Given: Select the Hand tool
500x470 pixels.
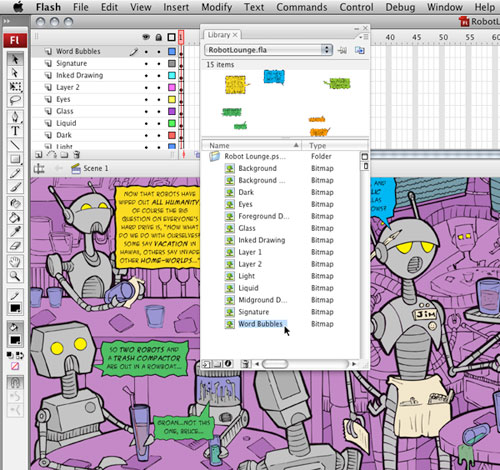Looking at the screenshot, I should point(15,262).
